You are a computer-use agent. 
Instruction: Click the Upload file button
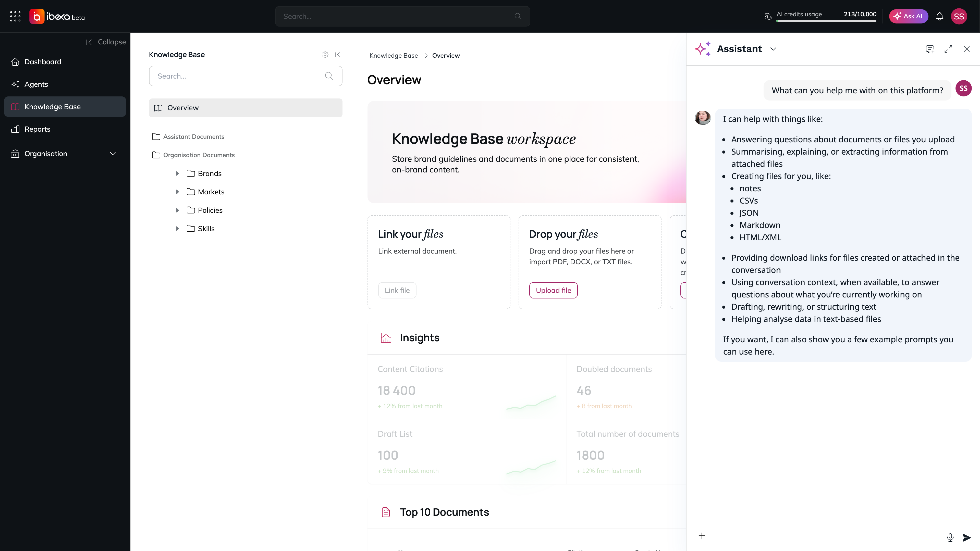point(553,290)
